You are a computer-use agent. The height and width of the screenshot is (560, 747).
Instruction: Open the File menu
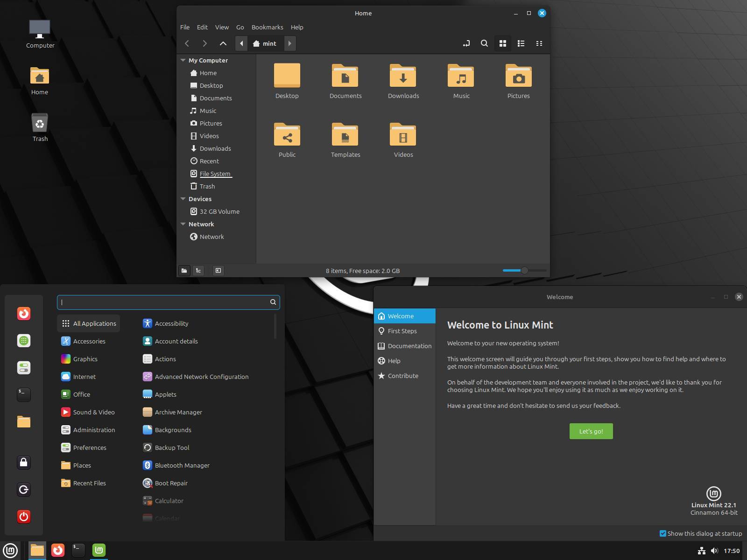tap(185, 27)
